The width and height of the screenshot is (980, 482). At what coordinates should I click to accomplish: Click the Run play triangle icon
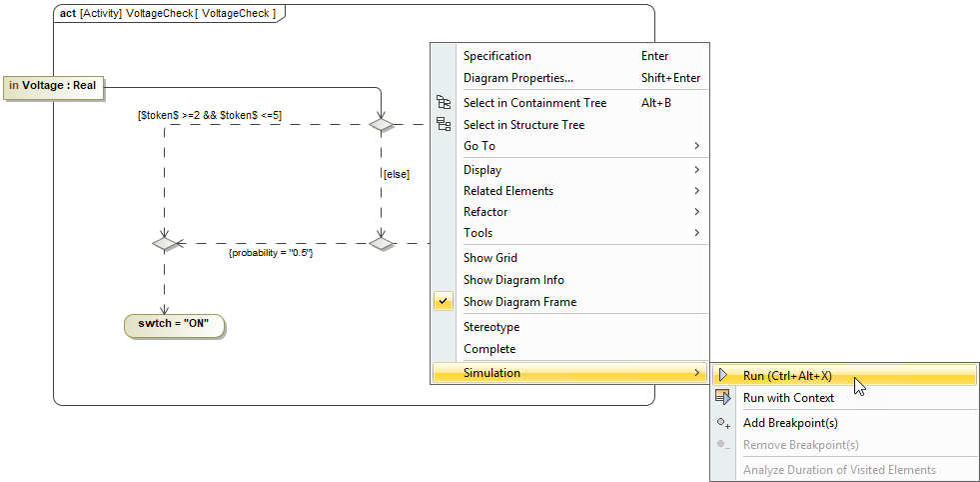click(723, 376)
